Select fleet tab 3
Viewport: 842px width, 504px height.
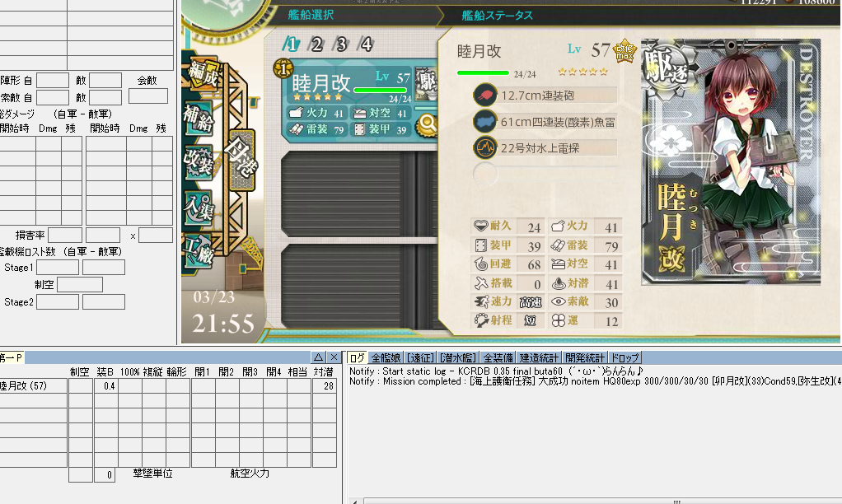point(341,44)
